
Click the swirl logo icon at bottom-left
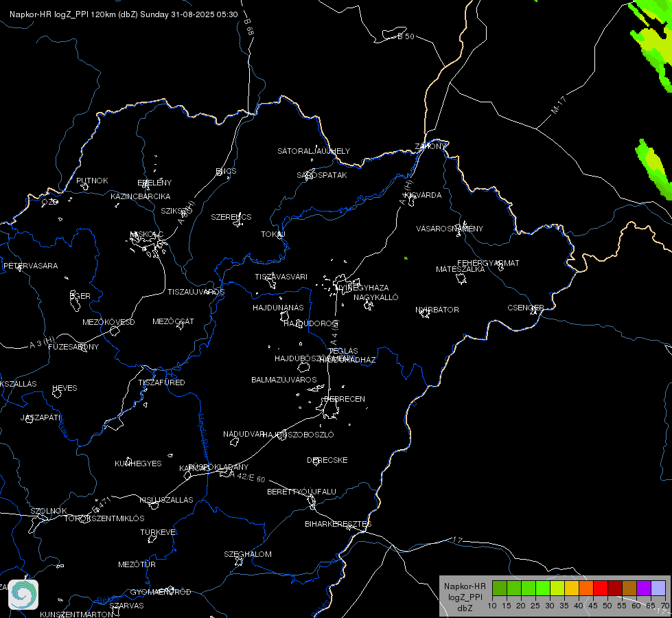pyautogui.click(x=23, y=595)
